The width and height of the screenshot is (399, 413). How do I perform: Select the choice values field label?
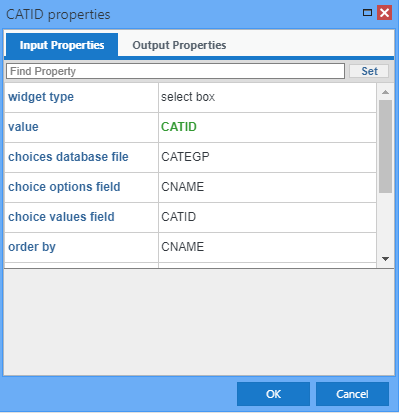pyautogui.click(x=61, y=217)
